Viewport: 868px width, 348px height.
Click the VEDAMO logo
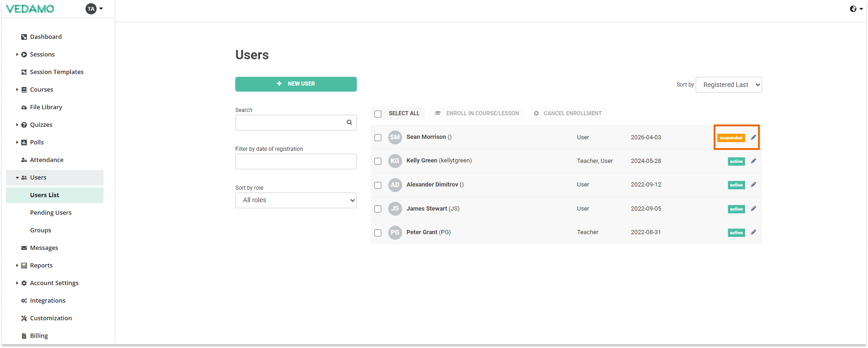coord(30,9)
